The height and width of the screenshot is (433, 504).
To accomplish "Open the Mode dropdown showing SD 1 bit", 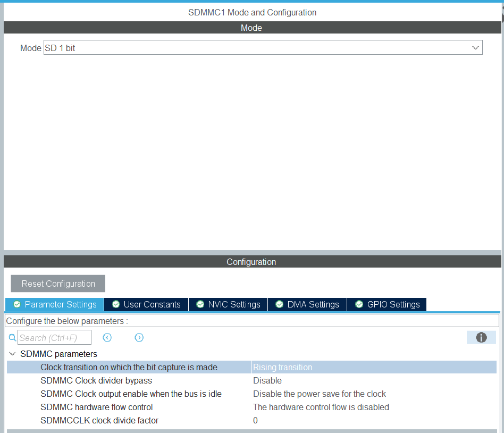I will (263, 48).
